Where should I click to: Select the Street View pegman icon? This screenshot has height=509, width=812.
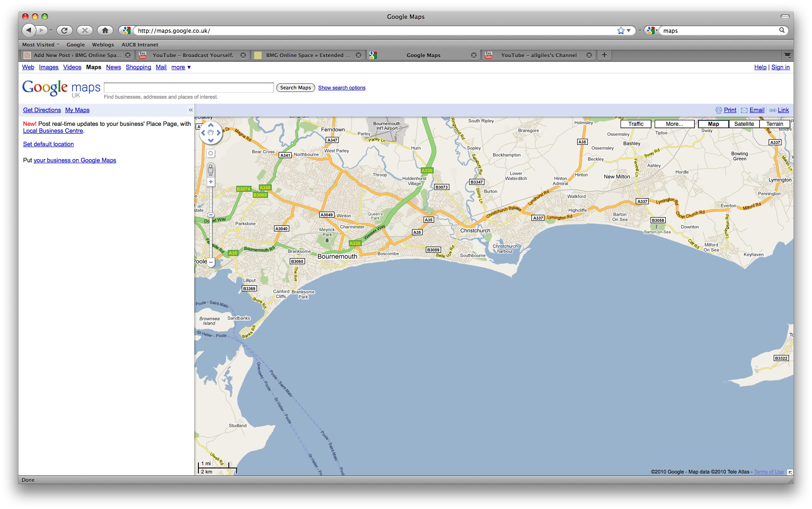click(211, 170)
